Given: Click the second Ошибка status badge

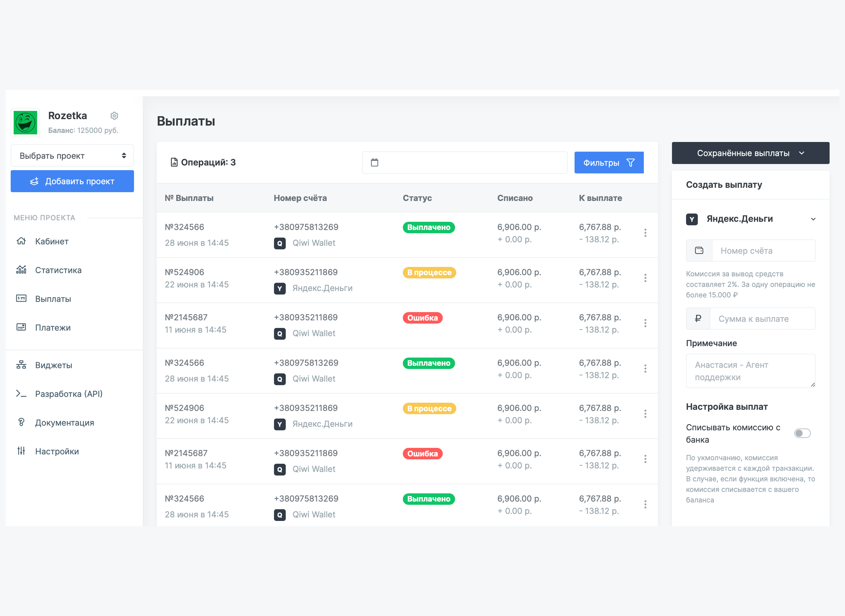Looking at the screenshot, I should (x=423, y=454).
